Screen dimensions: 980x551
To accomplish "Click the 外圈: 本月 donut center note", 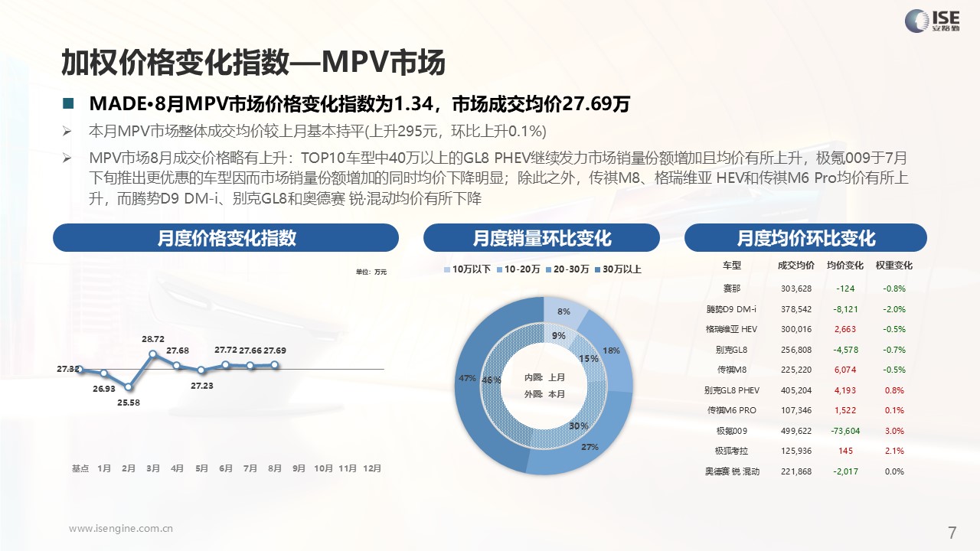I will (544, 394).
